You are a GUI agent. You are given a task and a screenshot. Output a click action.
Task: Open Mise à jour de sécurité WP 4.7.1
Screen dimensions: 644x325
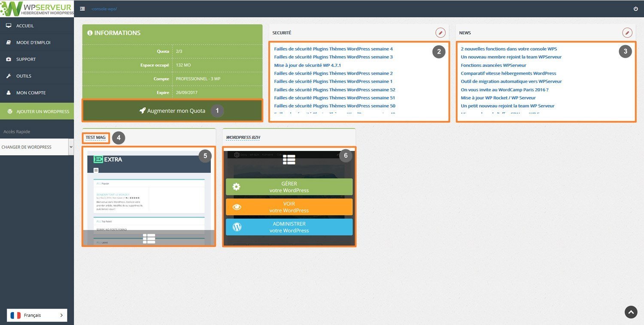pos(307,65)
